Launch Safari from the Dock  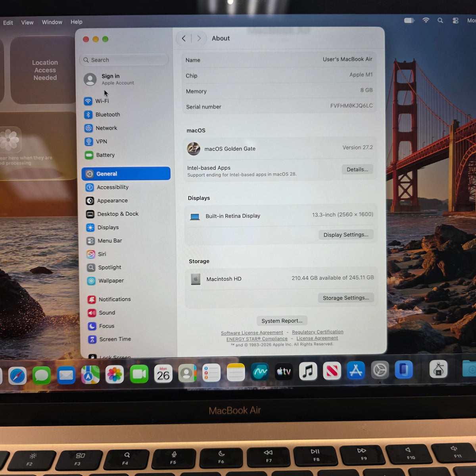point(17,376)
